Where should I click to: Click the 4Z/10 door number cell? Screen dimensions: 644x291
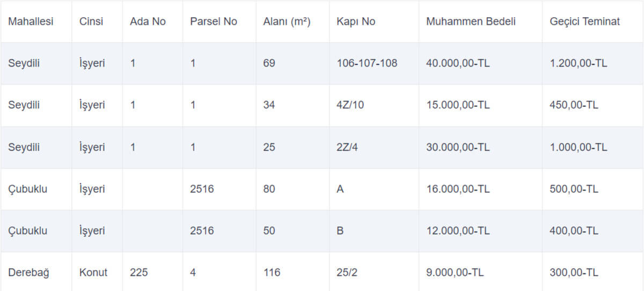click(x=374, y=105)
